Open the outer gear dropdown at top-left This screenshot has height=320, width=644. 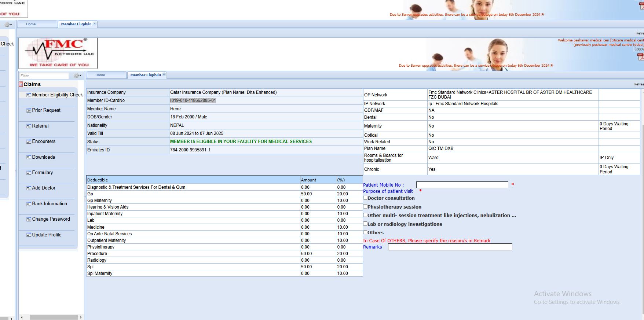click(x=8, y=25)
